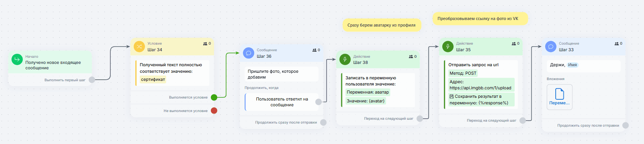644x144 pixels.
Task: Click the Имя variable tag in message
Action: point(572,65)
